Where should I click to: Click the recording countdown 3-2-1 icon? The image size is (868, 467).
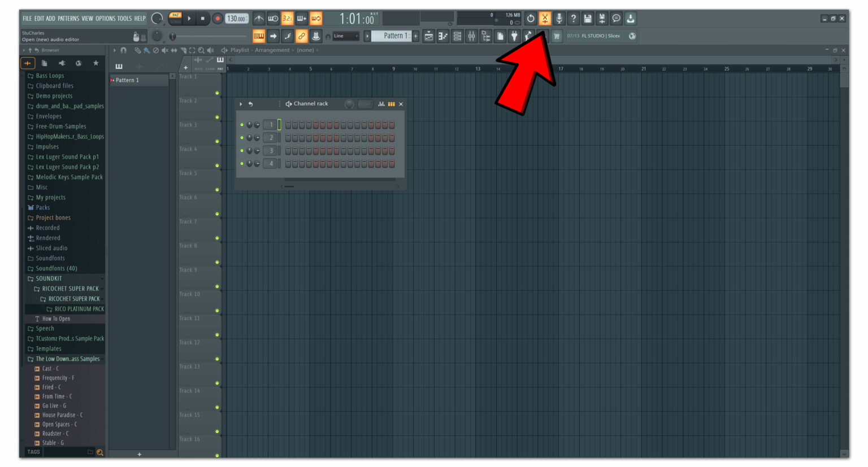coord(287,18)
